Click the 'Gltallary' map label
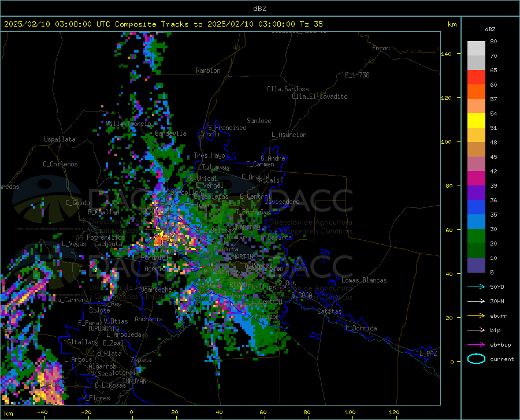Image resolution: width=520 pixels, height=420 pixels. pos(83,342)
